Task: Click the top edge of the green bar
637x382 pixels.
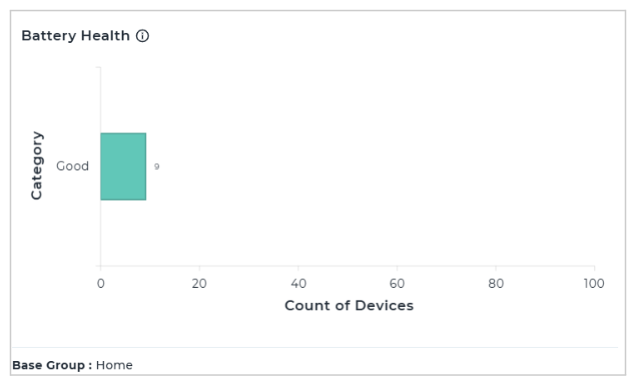Action: pos(123,133)
